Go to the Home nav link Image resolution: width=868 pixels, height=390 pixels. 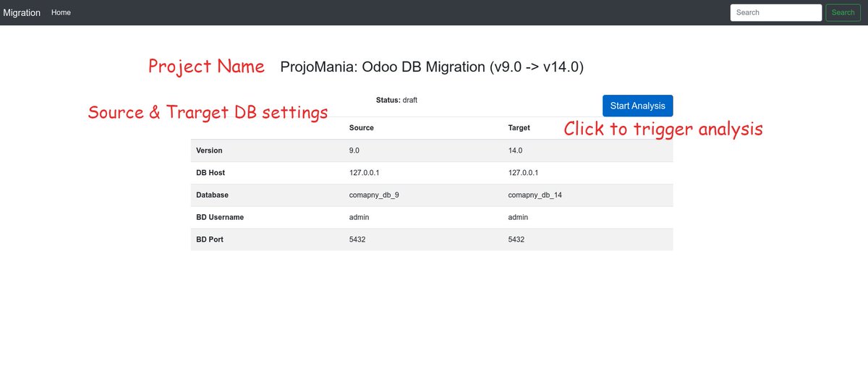61,12
